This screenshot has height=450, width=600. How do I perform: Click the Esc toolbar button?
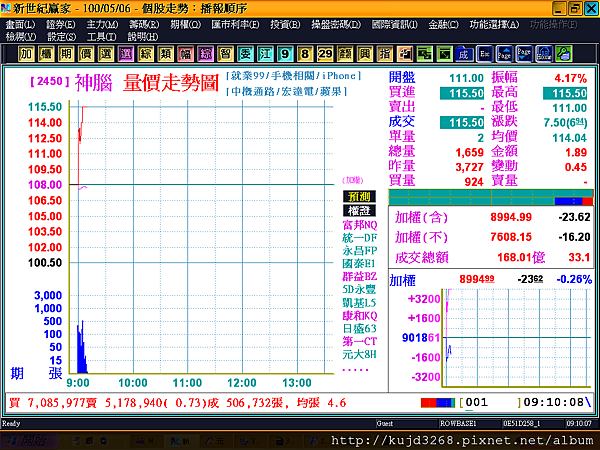click(484, 54)
